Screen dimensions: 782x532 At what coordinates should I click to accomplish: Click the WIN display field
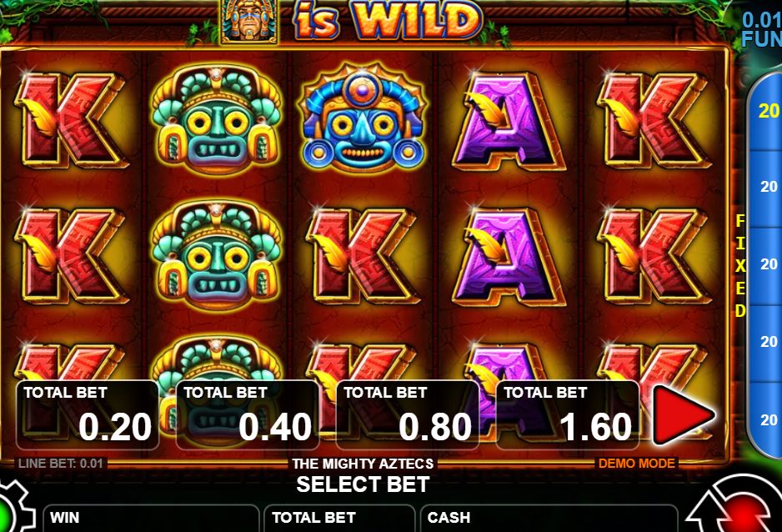(x=152, y=518)
